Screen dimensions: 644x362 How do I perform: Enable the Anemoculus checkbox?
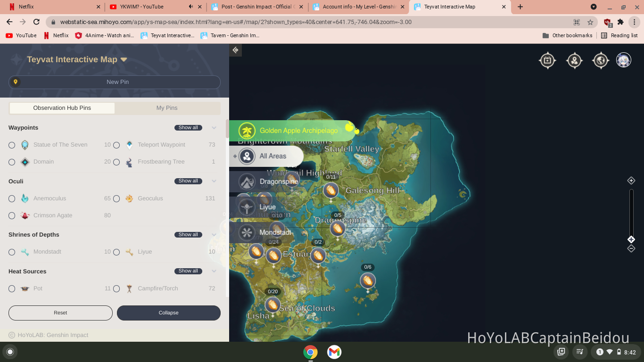[12, 199]
